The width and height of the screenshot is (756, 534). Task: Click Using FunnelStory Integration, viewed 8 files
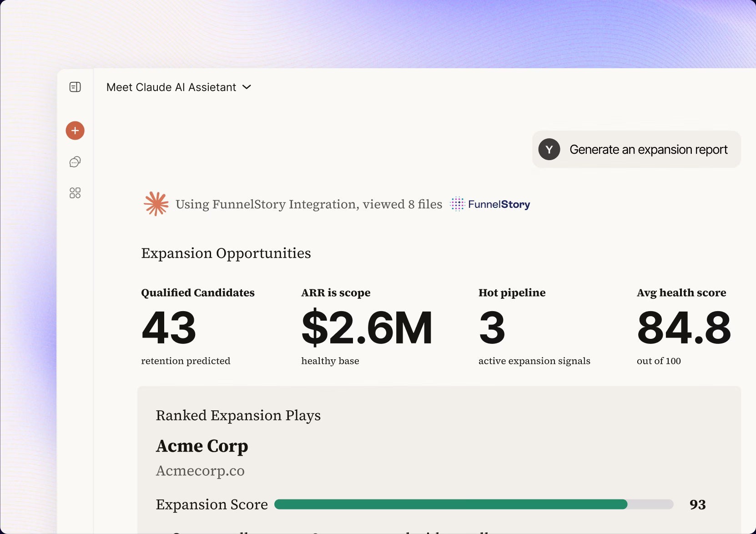click(x=309, y=204)
